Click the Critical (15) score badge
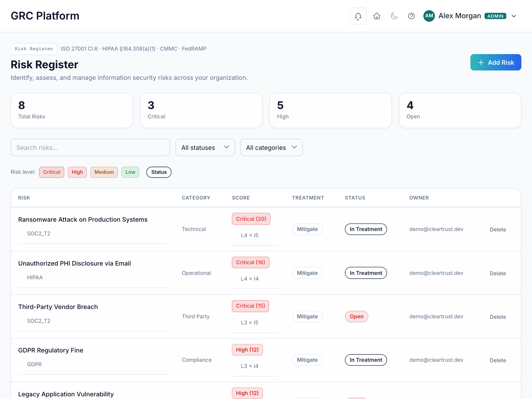 click(250, 306)
